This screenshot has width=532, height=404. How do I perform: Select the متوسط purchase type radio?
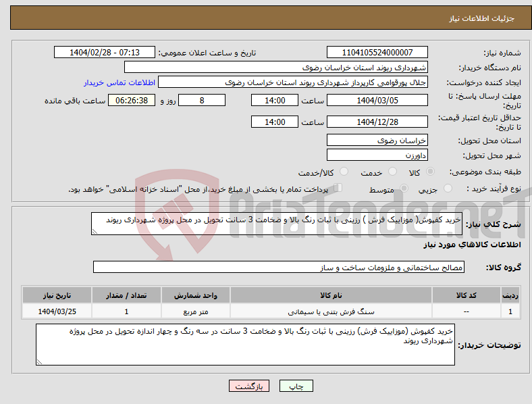(404, 188)
